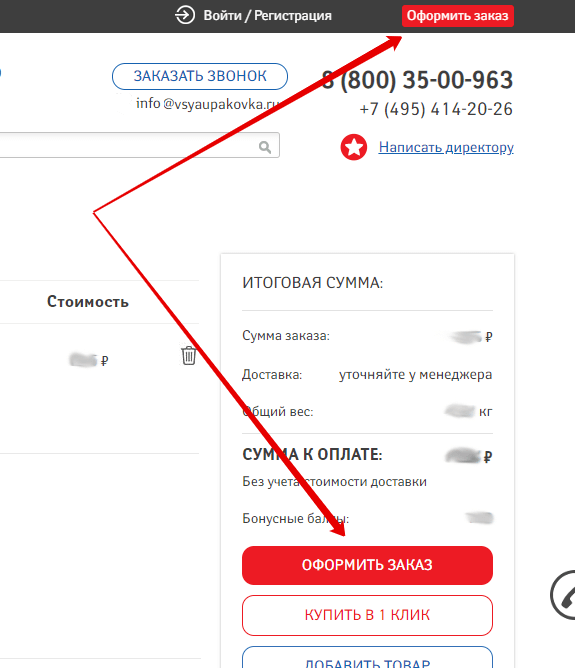
Task: Click the КУПИТЬ В 1 КЛИК button
Action: 367,615
